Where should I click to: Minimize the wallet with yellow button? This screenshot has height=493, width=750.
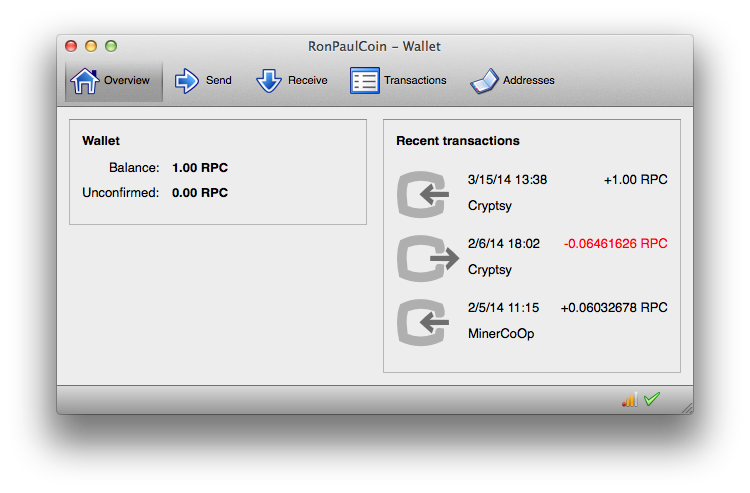[91, 46]
